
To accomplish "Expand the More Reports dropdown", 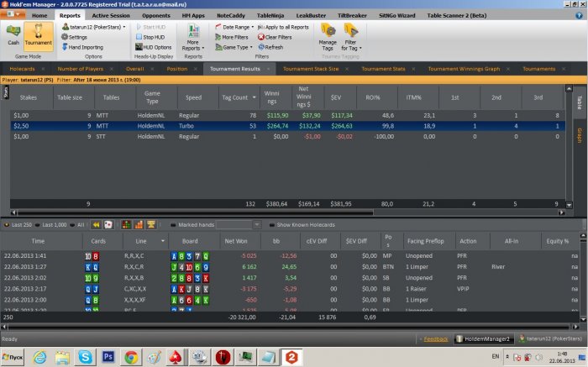I will tap(192, 40).
